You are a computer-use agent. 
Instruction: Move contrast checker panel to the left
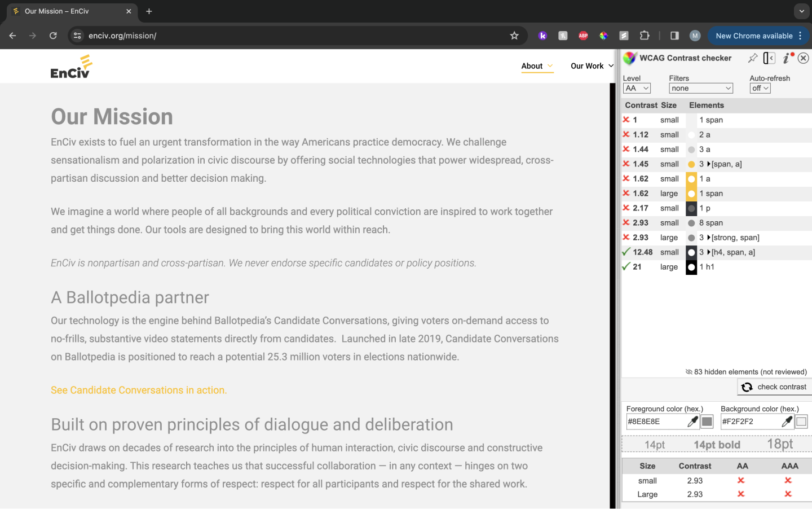(769, 58)
